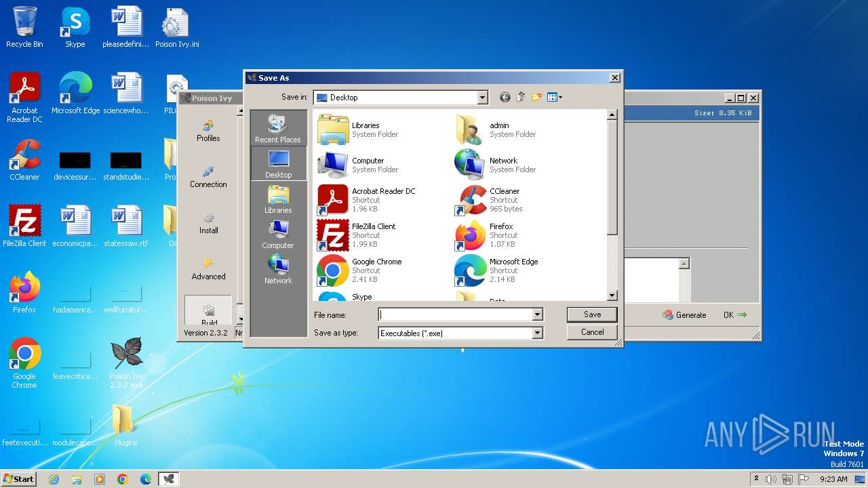Select CCleaner shortcut in file list

(488, 200)
